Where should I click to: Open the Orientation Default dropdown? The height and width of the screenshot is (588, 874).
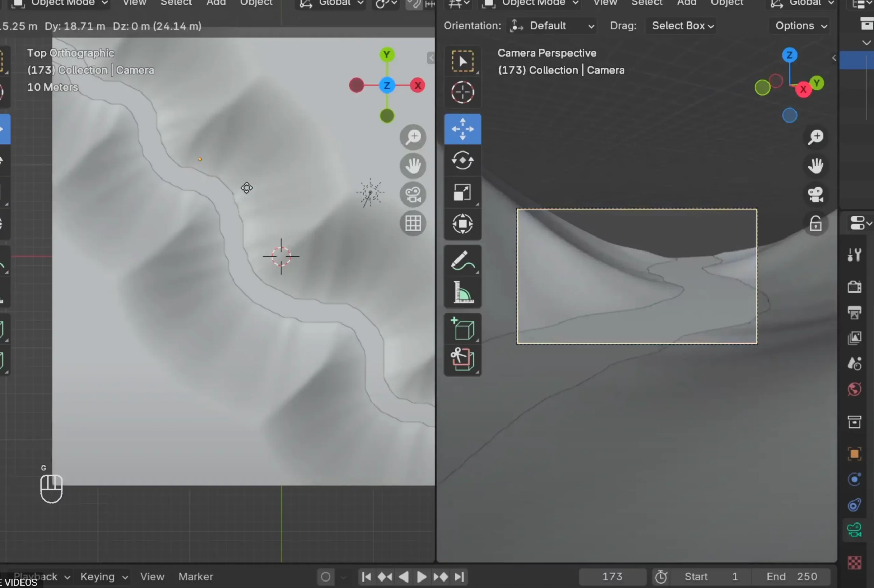coord(552,26)
